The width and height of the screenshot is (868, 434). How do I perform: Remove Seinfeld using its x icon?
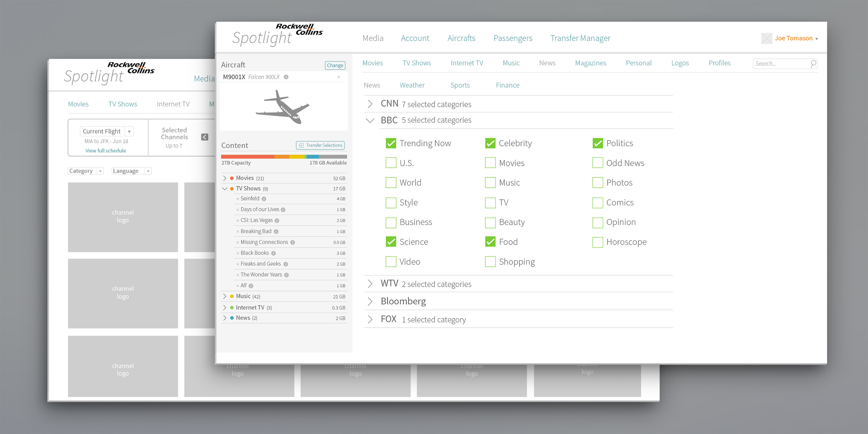[237, 199]
